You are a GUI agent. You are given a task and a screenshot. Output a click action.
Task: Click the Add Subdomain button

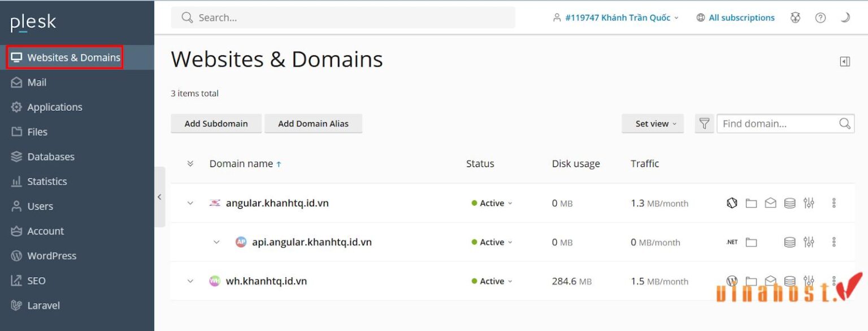pyautogui.click(x=216, y=124)
